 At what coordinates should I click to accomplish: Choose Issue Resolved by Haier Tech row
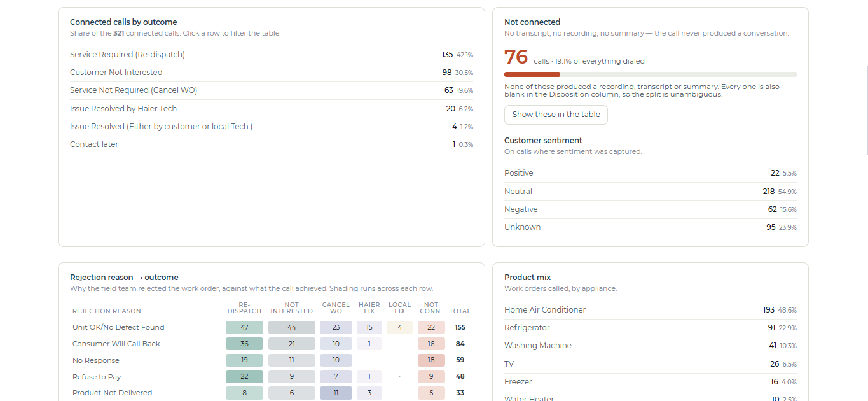272,109
